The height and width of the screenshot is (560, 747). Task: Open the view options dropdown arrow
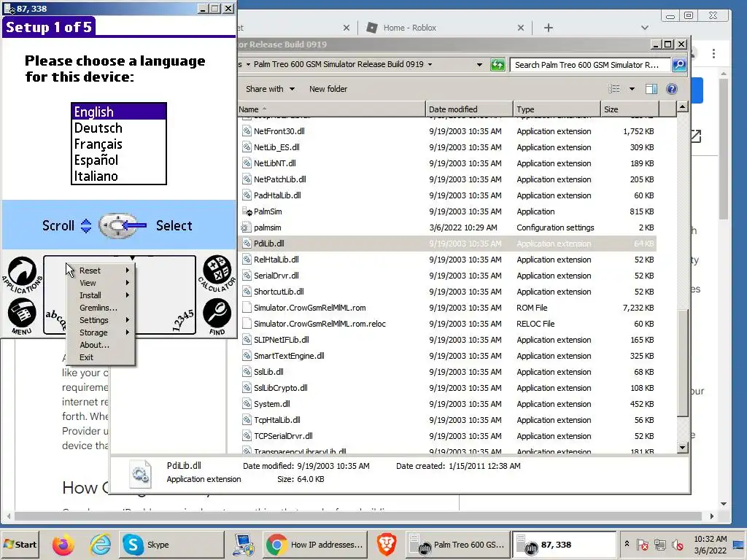click(632, 88)
